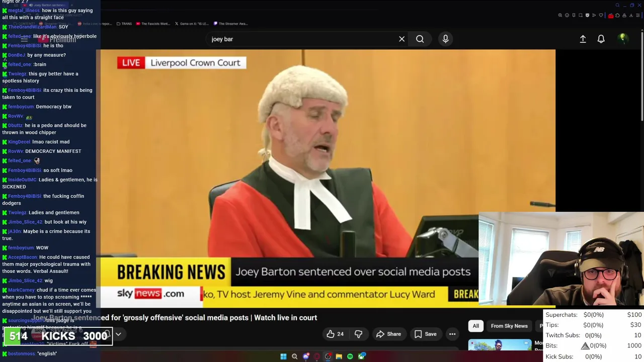Open the YouTube upload/create icon
This screenshot has width=644, height=362.
[583, 39]
